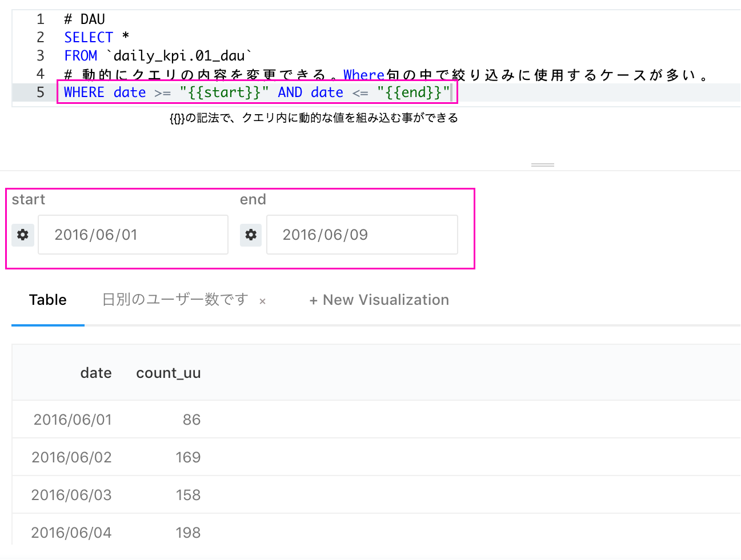
Task: Select the 169 count_uu value cell
Action: click(188, 457)
